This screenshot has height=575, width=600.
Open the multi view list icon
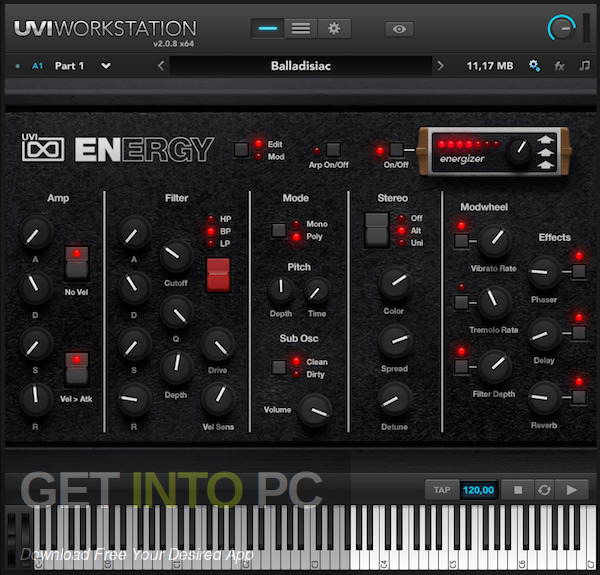coord(301,28)
